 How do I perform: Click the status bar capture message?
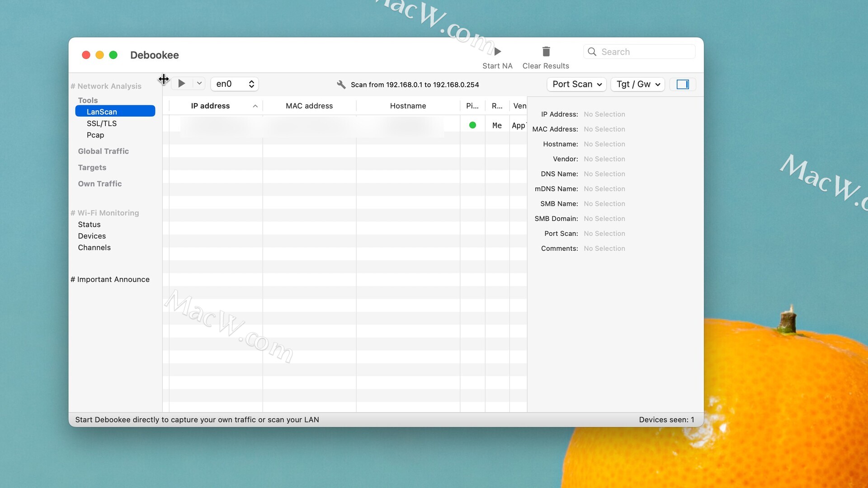tap(197, 420)
